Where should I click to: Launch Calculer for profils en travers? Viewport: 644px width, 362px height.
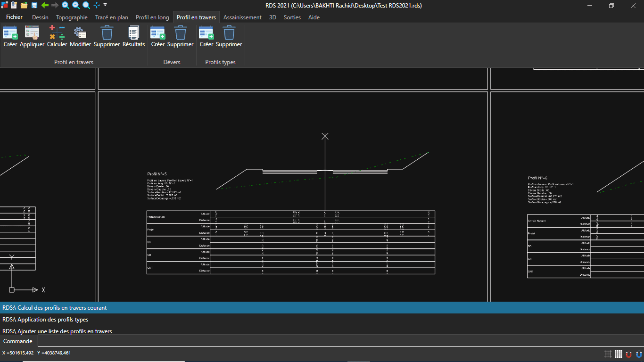click(x=57, y=37)
